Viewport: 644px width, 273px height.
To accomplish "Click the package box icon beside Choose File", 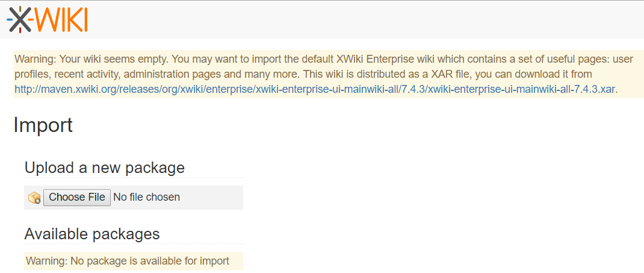I will [34, 198].
